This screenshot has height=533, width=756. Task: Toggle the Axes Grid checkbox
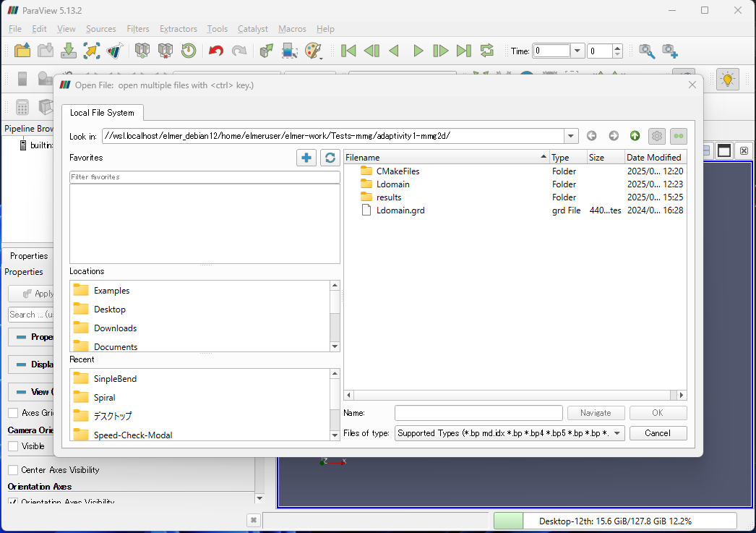[x=14, y=413]
